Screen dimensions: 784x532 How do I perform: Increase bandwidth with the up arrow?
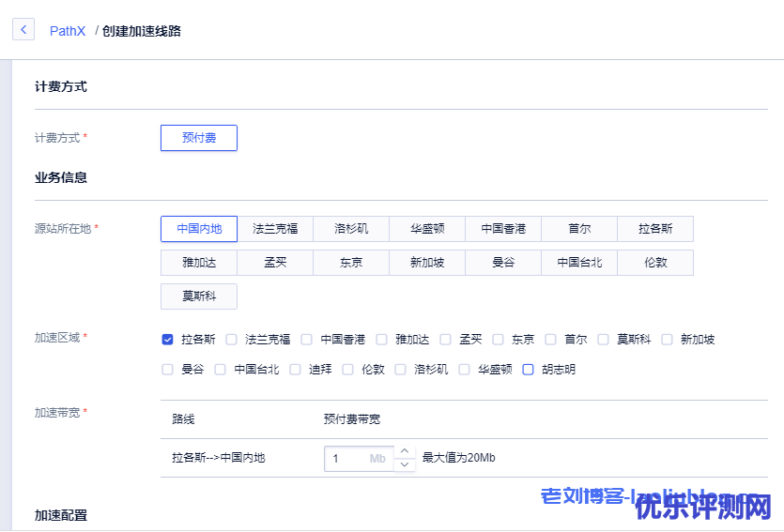click(405, 452)
